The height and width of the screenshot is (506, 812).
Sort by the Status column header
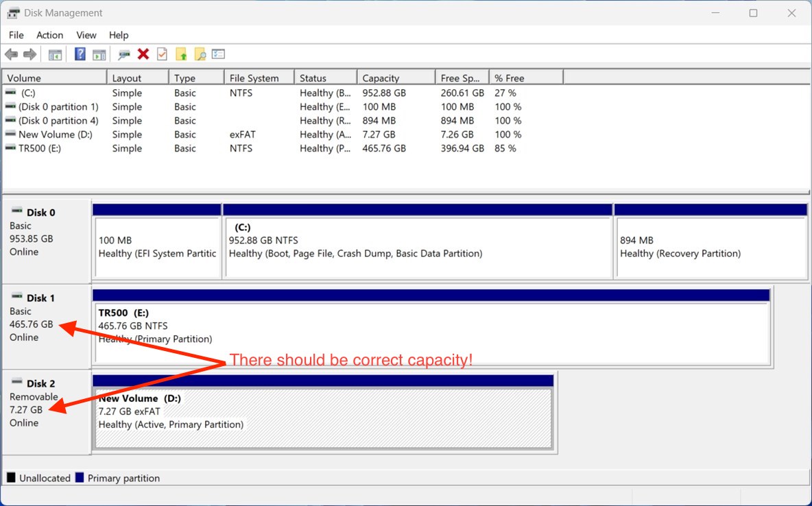[326, 77]
